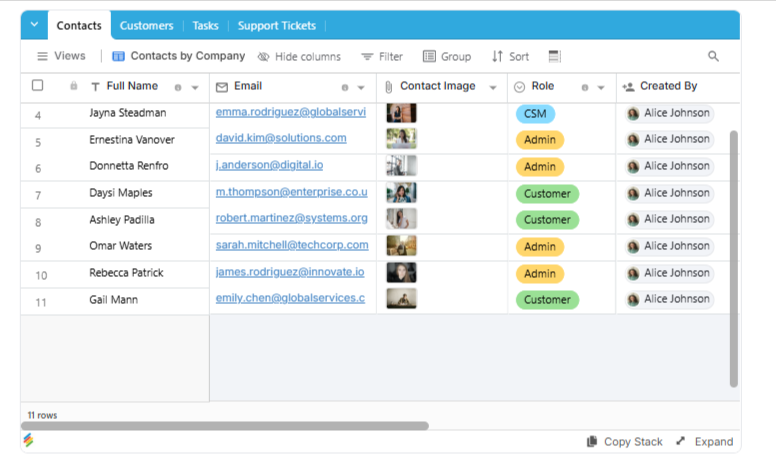Click the Hide columns button
The width and height of the screenshot is (776, 461).
tap(299, 56)
